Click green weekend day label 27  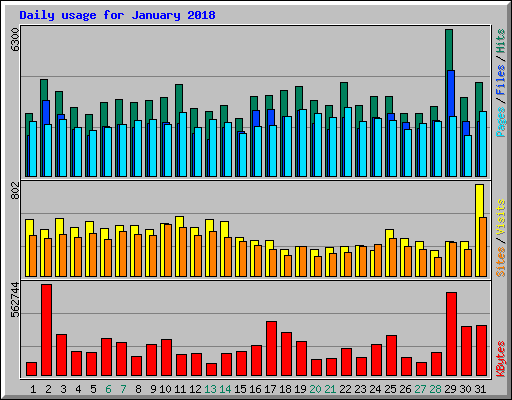point(420,389)
